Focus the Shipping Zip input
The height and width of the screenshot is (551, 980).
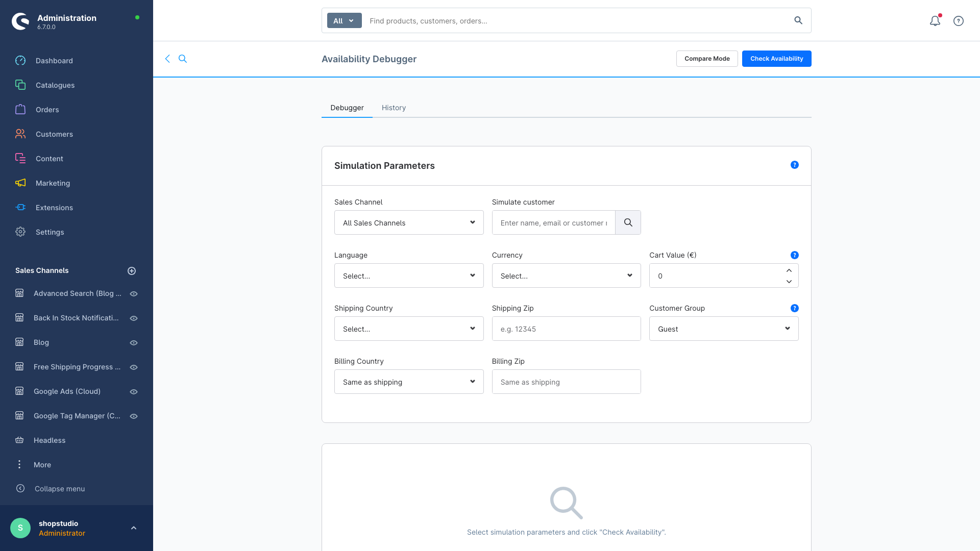pos(566,329)
